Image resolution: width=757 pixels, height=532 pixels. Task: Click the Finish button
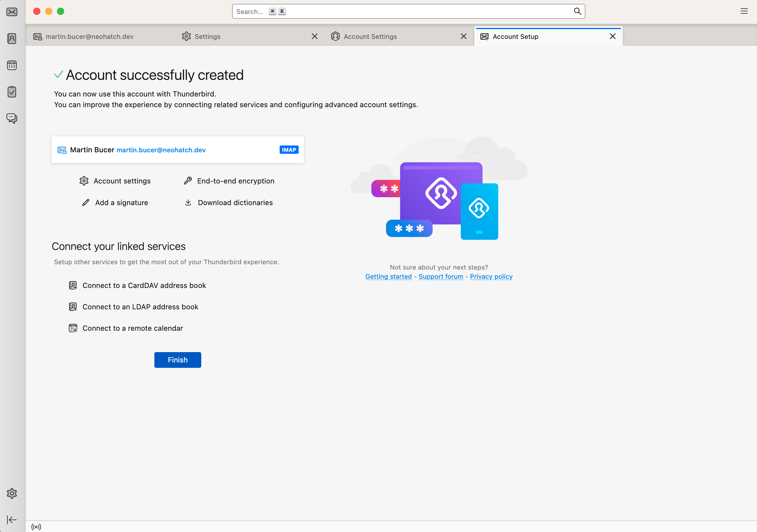(178, 360)
